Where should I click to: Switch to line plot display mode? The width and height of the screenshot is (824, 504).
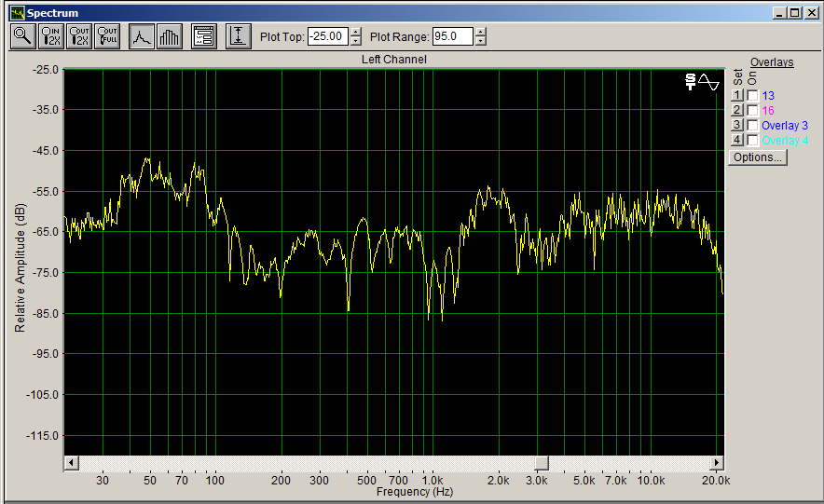[142, 36]
